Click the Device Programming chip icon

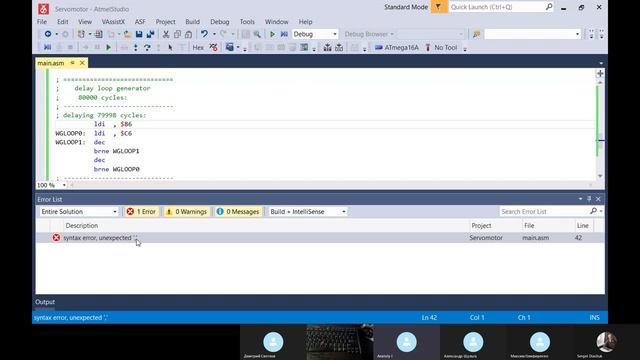[304, 48]
